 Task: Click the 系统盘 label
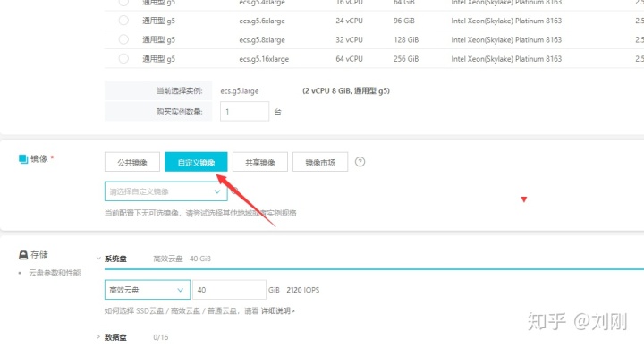(x=115, y=259)
